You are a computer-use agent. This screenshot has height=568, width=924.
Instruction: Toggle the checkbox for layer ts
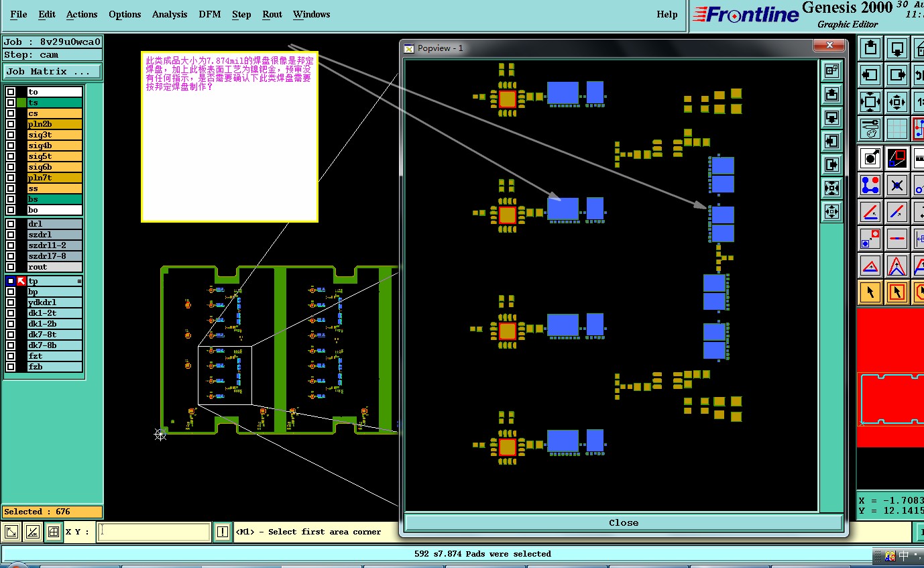pyautogui.click(x=11, y=103)
